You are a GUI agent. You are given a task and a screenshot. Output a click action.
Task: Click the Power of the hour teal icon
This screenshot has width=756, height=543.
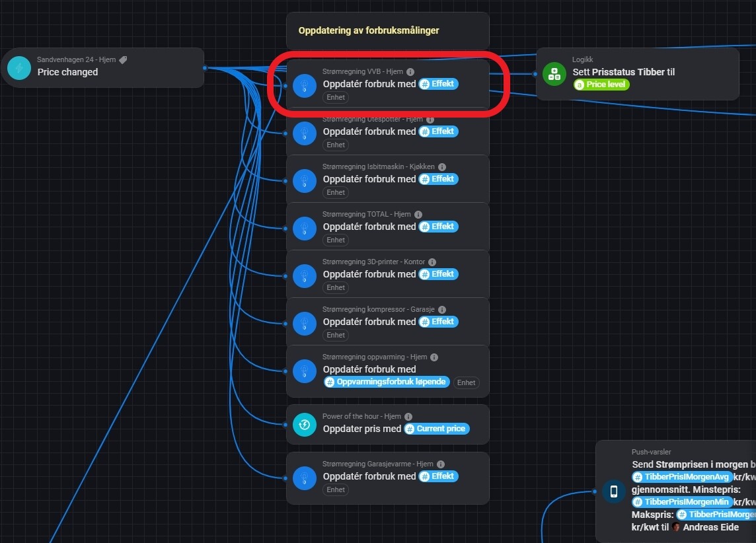(305, 425)
